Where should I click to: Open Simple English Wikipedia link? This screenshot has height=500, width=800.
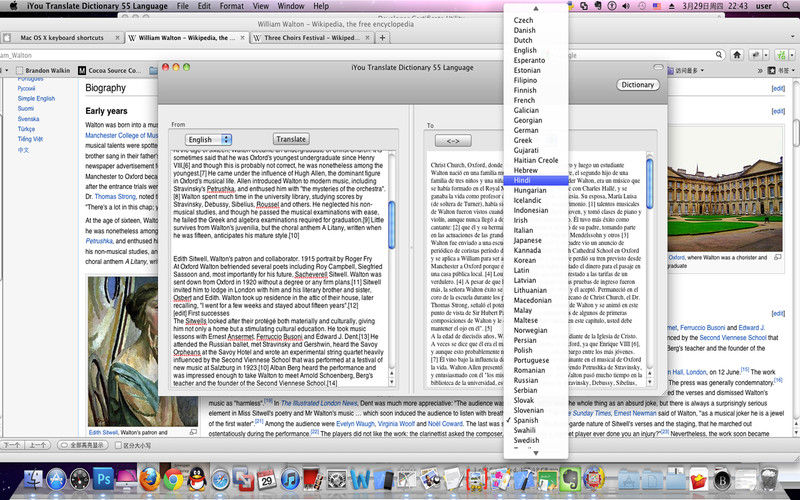pyautogui.click(x=36, y=98)
